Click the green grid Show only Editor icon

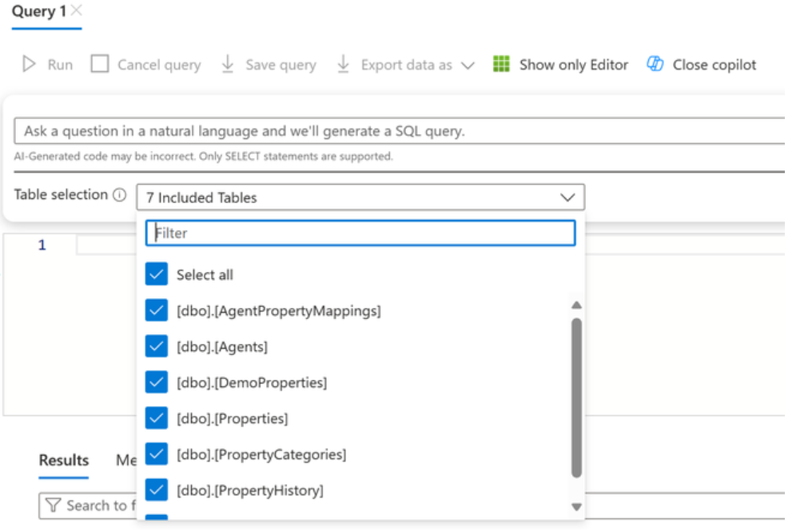pos(501,65)
